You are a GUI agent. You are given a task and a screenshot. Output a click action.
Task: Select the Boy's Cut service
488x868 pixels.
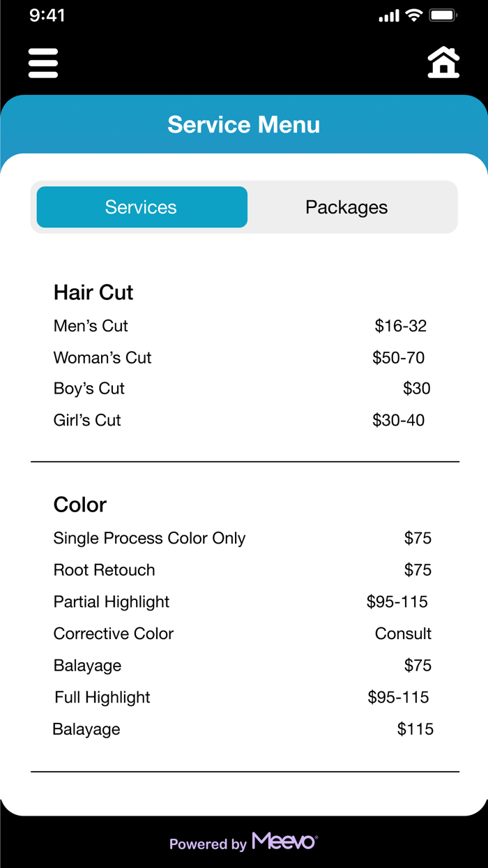pos(89,389)
